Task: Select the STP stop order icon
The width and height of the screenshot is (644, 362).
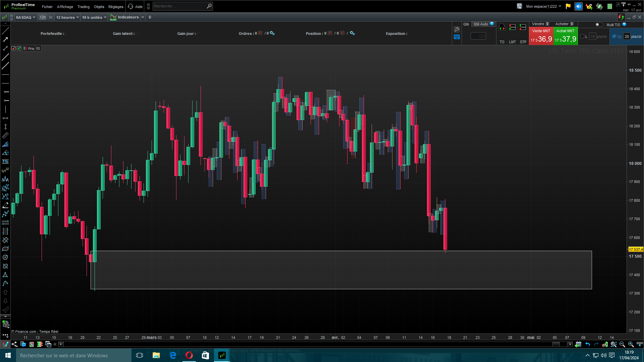Action: 523,27
